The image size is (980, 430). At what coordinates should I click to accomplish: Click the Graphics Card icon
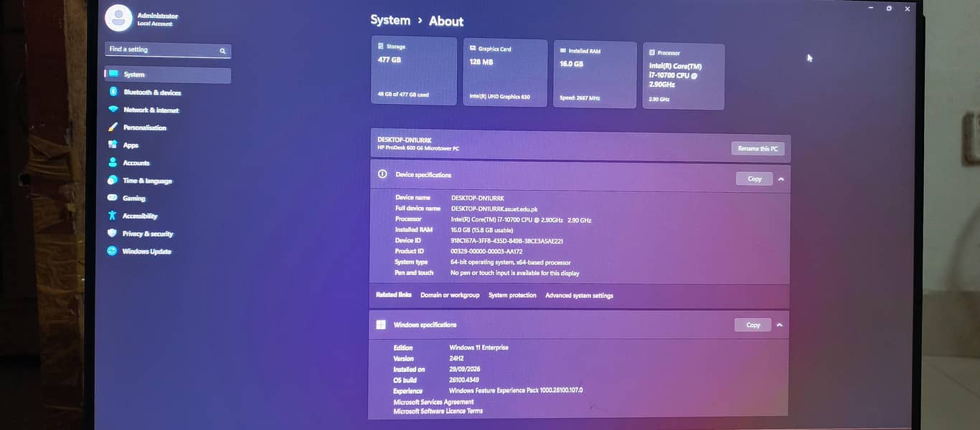(473, 48)
